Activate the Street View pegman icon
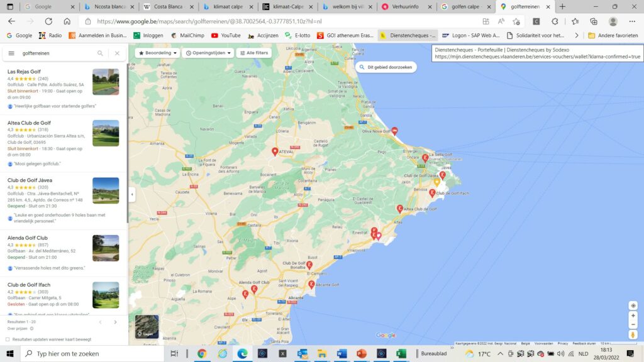 click(x=633, y=335)
